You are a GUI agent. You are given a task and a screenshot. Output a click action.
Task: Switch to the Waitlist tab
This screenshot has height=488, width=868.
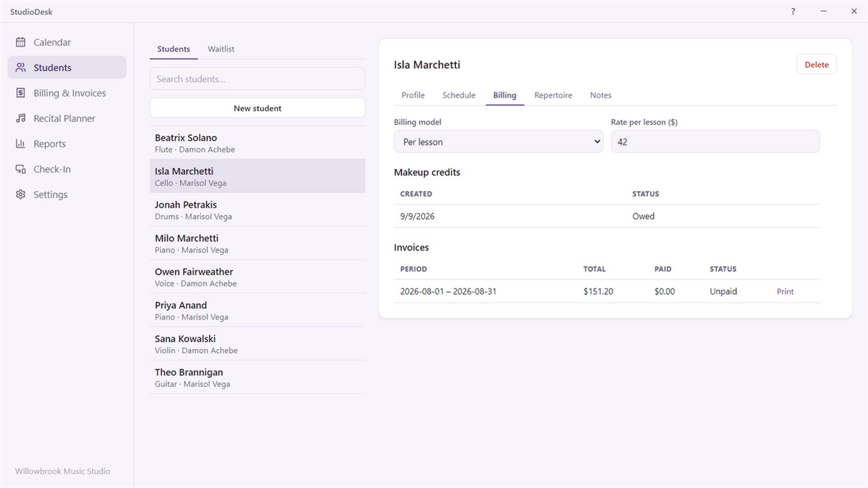pos(221,49)
